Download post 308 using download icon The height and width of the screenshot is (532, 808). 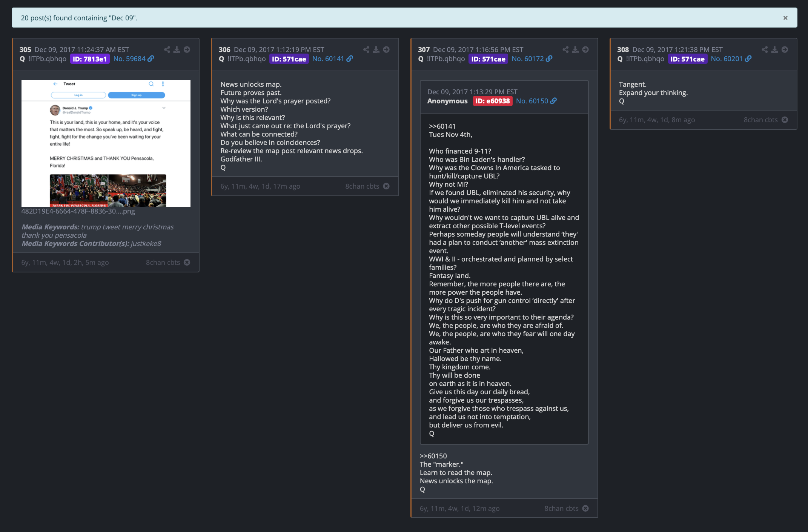pyautogui.click(x=774, y=49)
